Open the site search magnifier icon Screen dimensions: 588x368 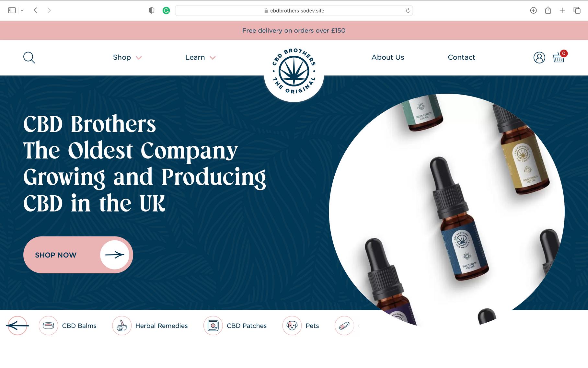[x=29, y=57]
